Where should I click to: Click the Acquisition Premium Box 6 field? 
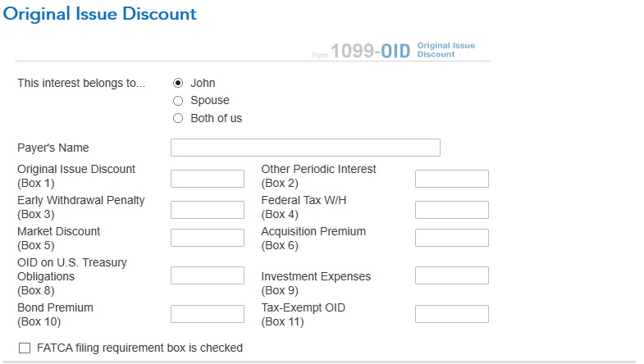[x=451, y=238]
